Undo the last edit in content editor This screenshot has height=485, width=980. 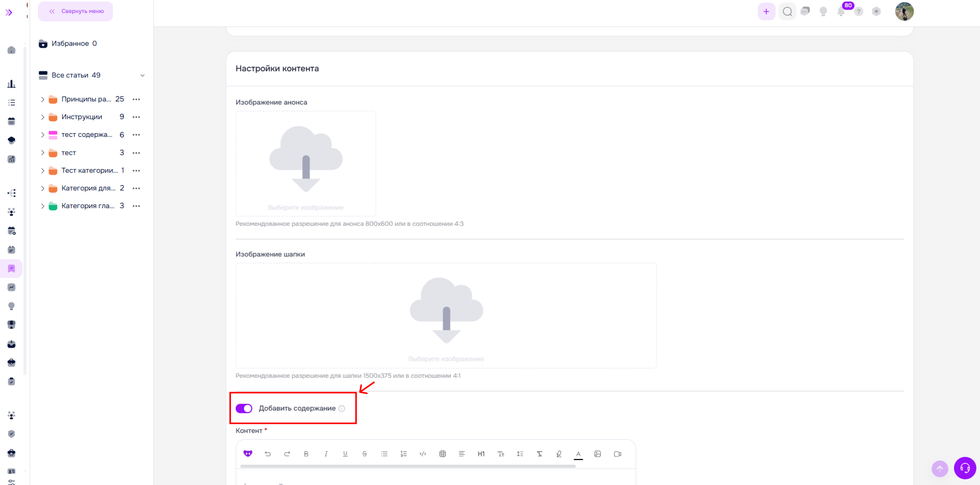(268, 454)
